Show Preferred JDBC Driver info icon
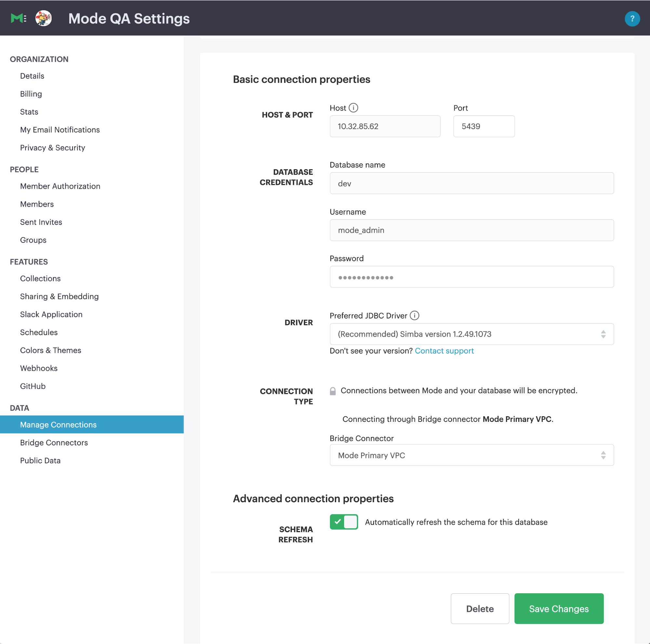Viewport: 650px width, 644px height. pos(415,315)
